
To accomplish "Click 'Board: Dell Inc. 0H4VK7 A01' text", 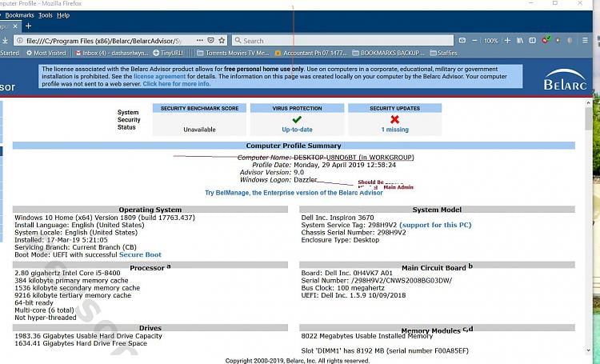I will (x=346, y=273).
